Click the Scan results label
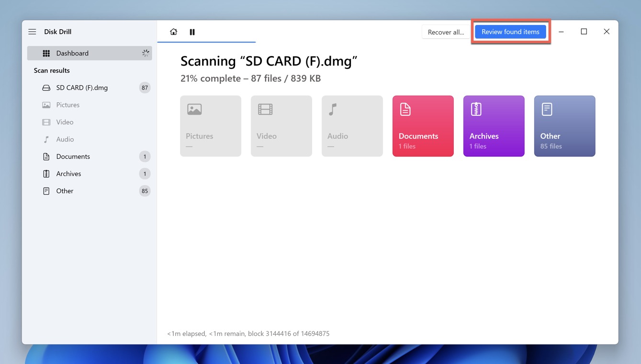The width and height of the screenshot is (641, 364). tap(52, 70)
